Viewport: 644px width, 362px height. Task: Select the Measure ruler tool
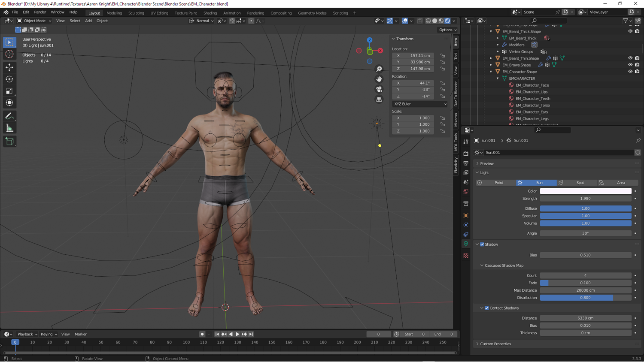point(9,128)
